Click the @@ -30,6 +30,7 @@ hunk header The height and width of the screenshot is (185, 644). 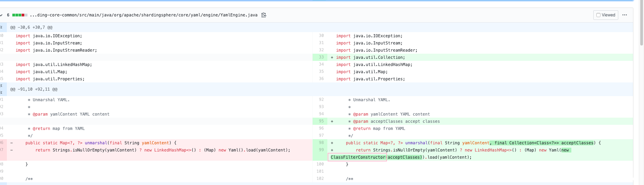31,27
